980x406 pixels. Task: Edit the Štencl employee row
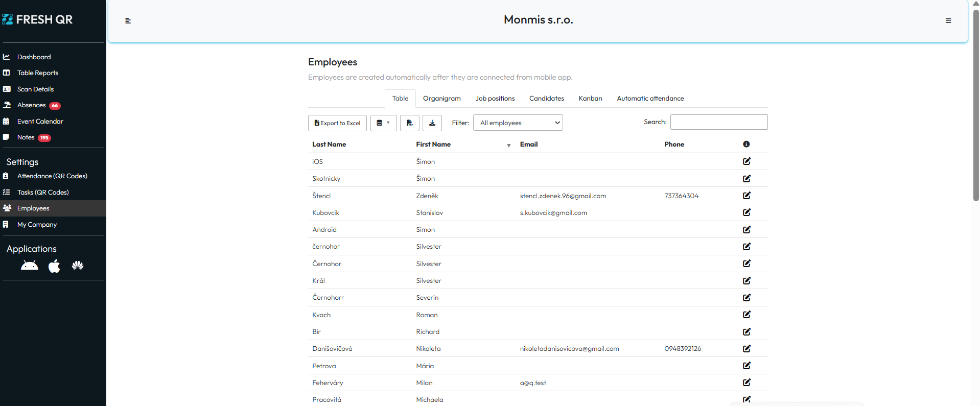pyautogui.click(x=746, y=196)
